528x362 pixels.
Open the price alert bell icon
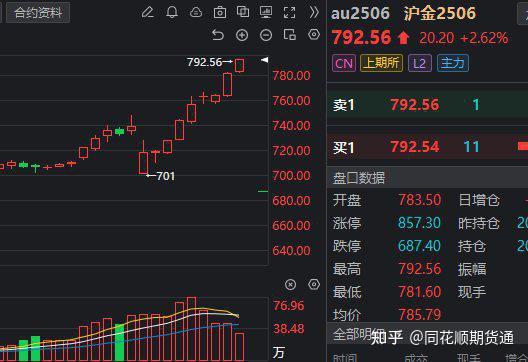tap(172, 13)
